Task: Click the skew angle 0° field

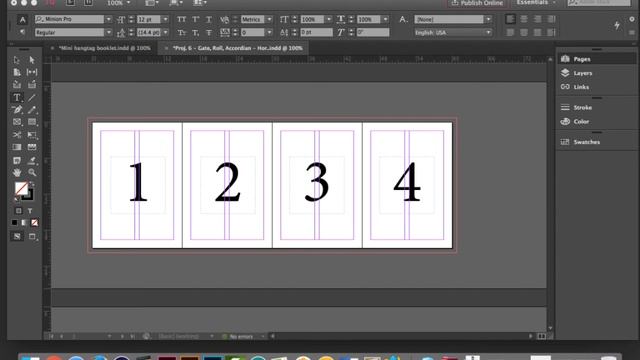Action: (373, 32)
